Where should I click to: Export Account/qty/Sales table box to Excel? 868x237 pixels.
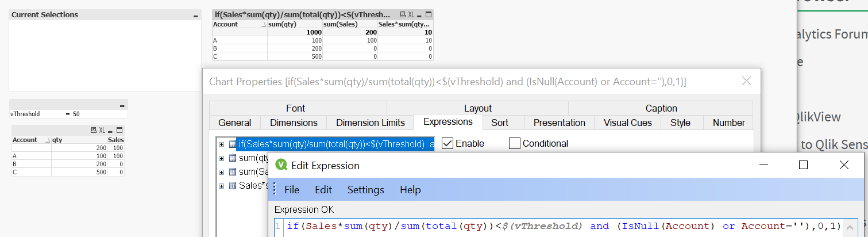[x=102, y=131]
